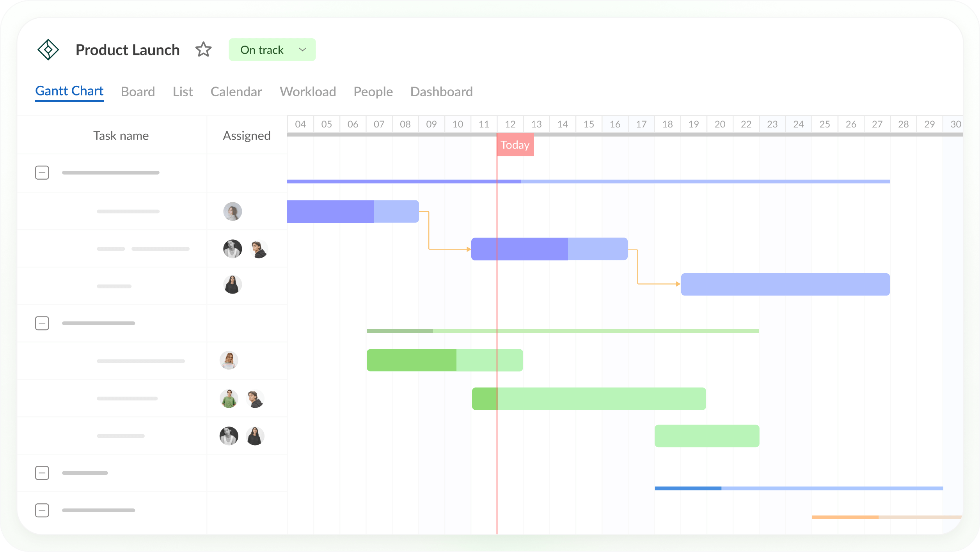
Task: Switch to the Gantt Chart tab
Action: 69,92
